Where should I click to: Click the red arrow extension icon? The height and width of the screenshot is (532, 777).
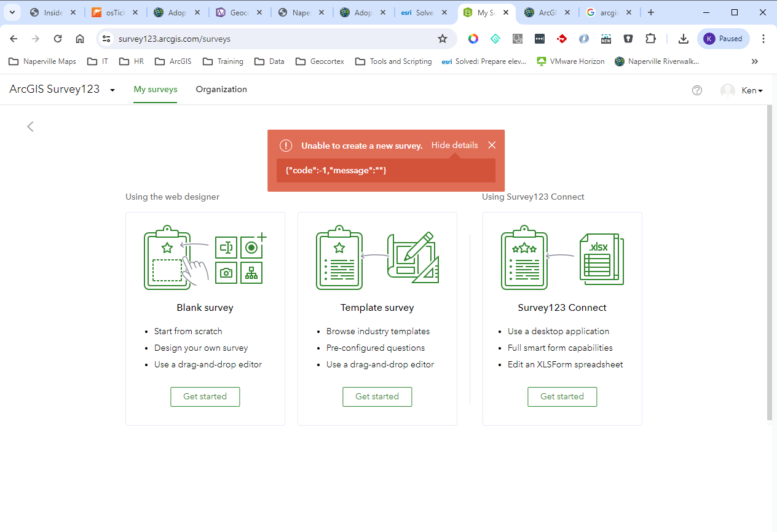pyautogui.click(x=562, y=39)
